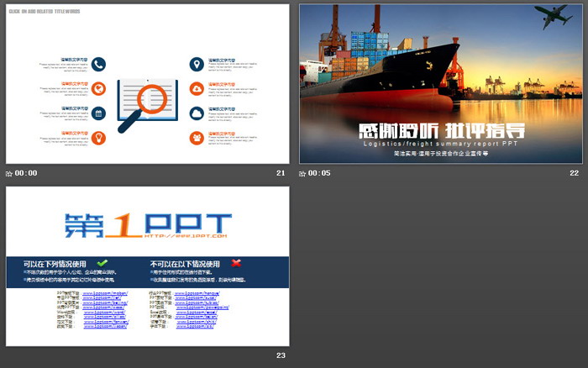Click the transition star icon under slide 22
The image size is (588, 368).
(303, 173)
